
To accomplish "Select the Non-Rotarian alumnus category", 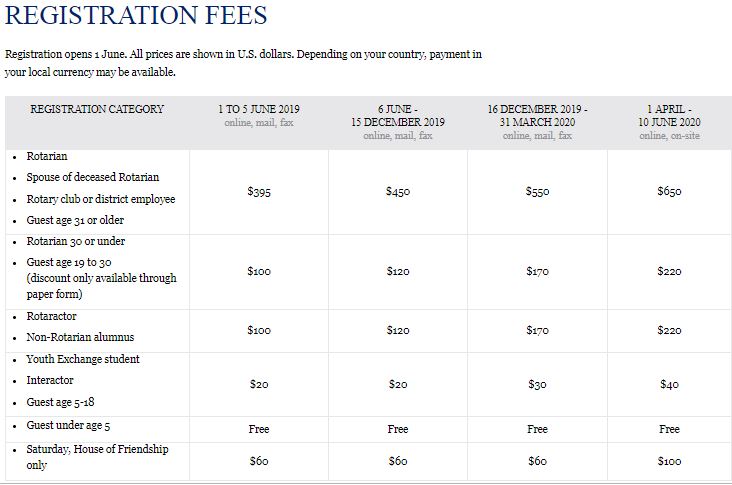I will [x=80, y=337].
